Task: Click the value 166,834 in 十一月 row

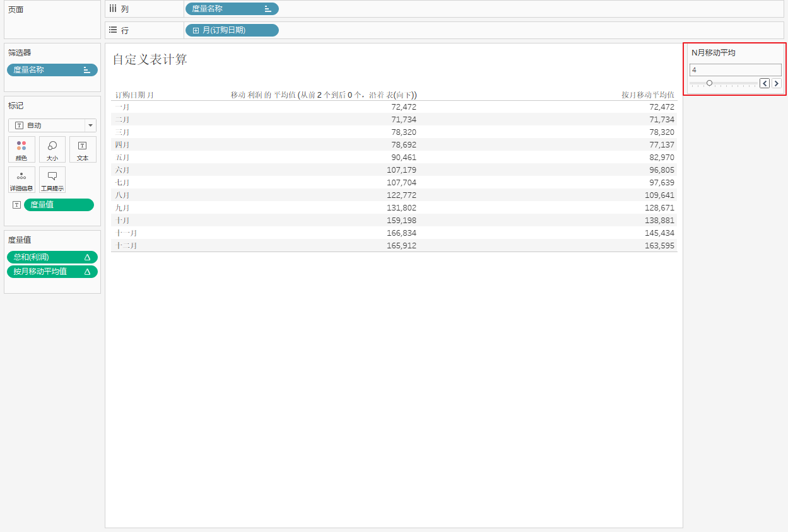Action: (x=401, y=233)
